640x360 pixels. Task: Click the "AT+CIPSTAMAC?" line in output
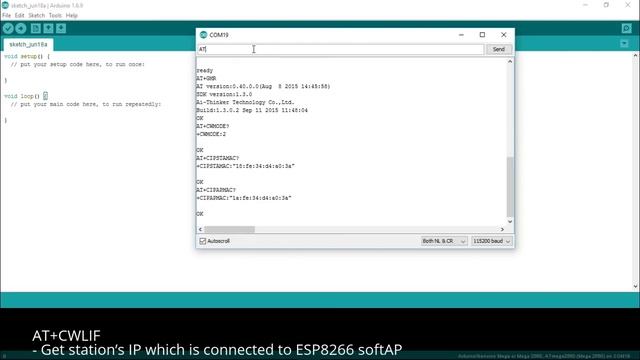click(x=218, y=158)
